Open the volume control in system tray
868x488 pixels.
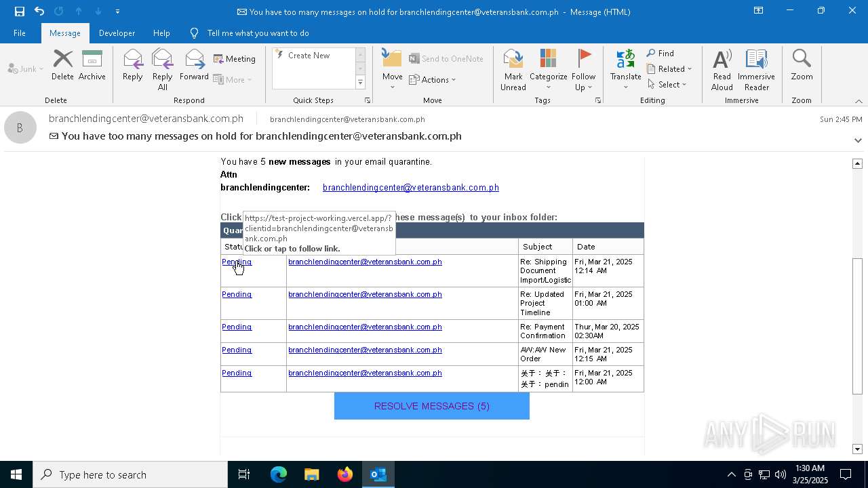(x=781, y=474)
